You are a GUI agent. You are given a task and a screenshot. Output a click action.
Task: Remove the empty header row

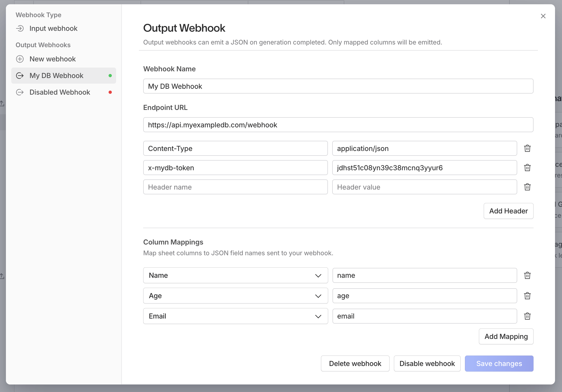[527, 187]
